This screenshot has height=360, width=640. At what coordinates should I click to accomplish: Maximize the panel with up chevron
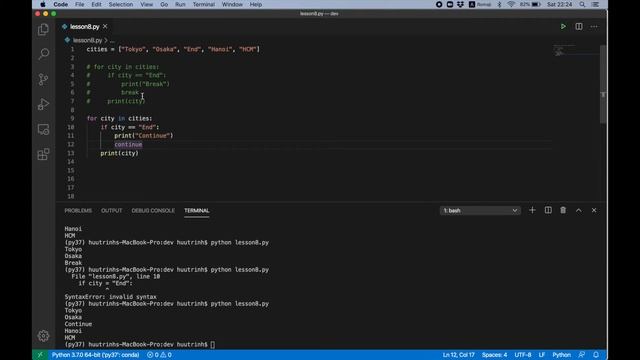tap(579, 210)
